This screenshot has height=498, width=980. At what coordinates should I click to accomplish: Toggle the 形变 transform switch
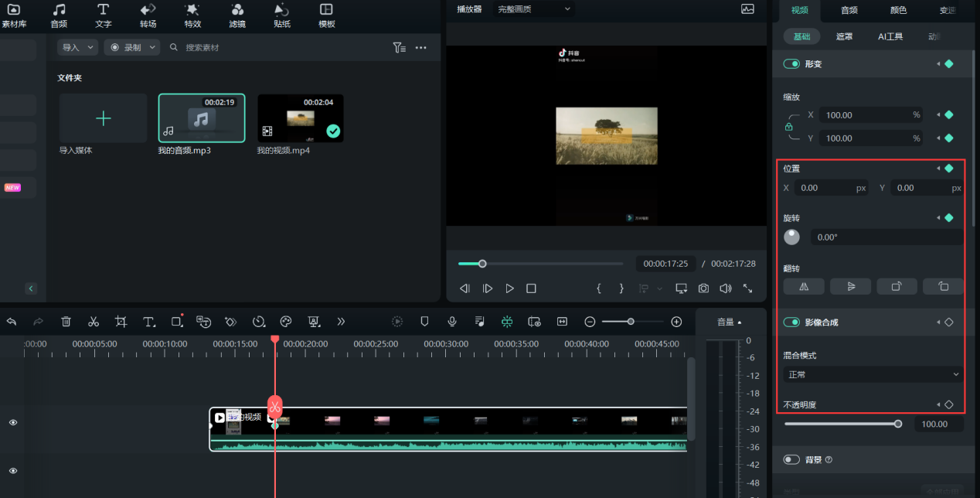[x=791, y=64]
